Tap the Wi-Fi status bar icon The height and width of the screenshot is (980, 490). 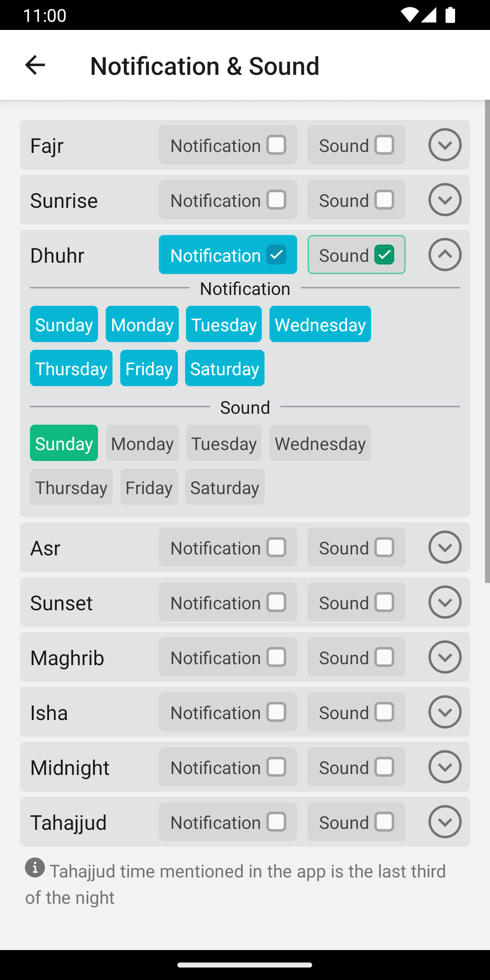[409, 15]
